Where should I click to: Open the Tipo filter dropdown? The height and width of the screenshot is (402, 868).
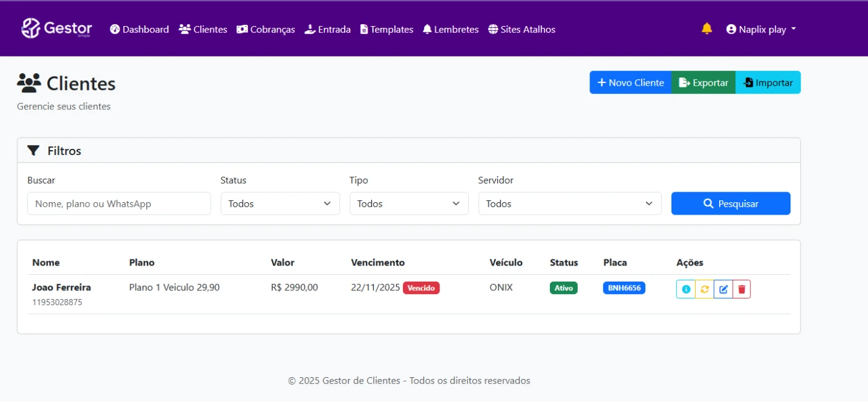409,203
